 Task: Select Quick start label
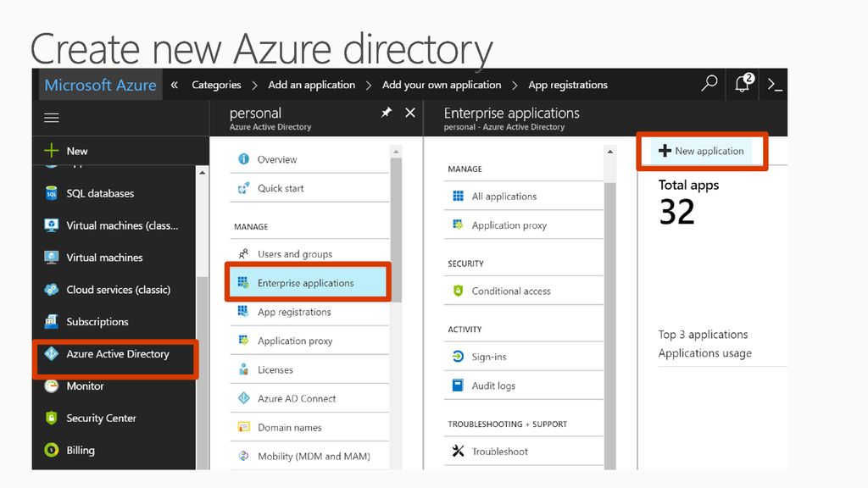pos(281,188)
